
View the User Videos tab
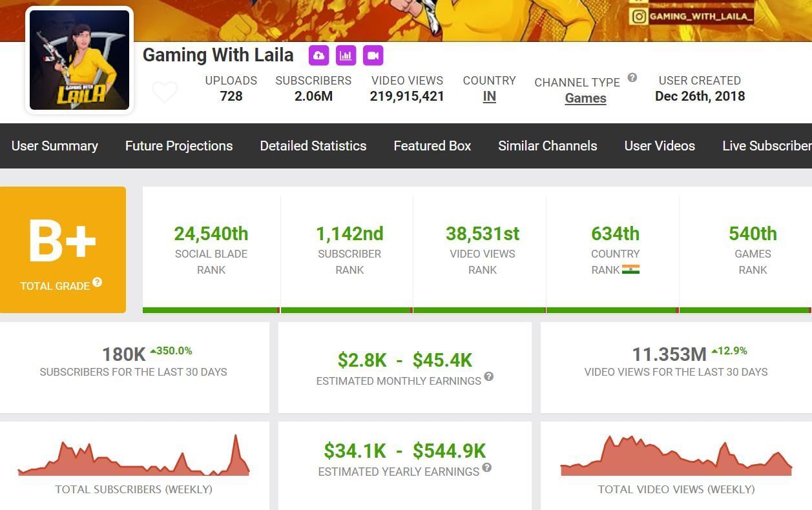660,146
